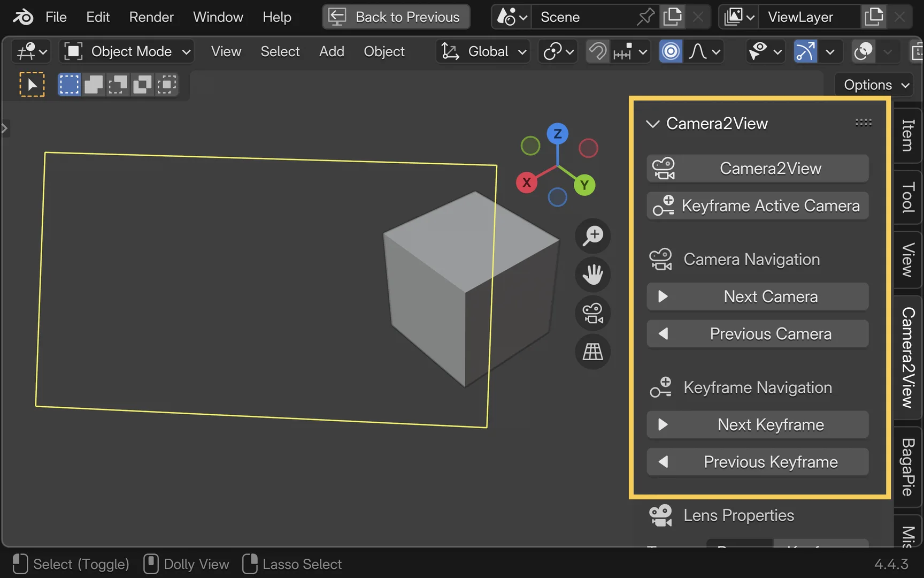Open the View menu in viewport header

226,52
